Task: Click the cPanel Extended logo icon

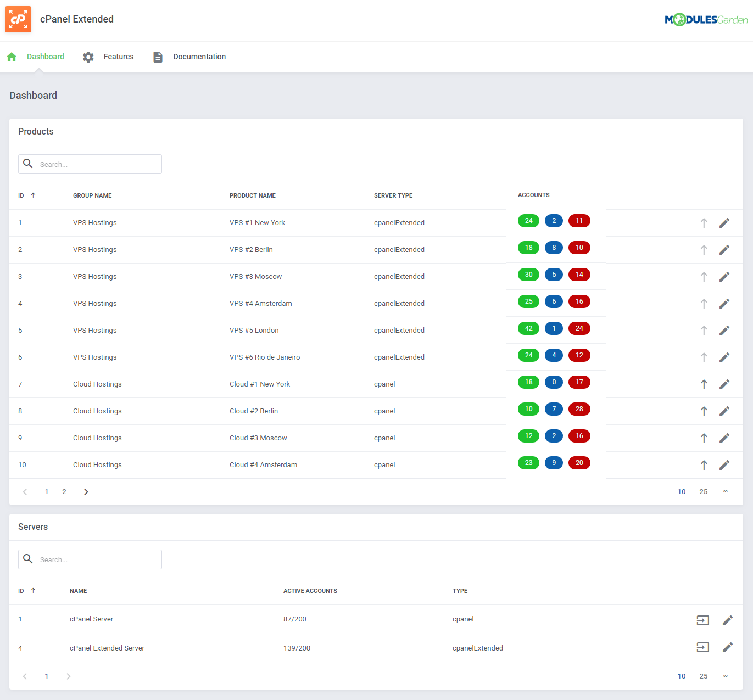Action: [x=18, y=19]
